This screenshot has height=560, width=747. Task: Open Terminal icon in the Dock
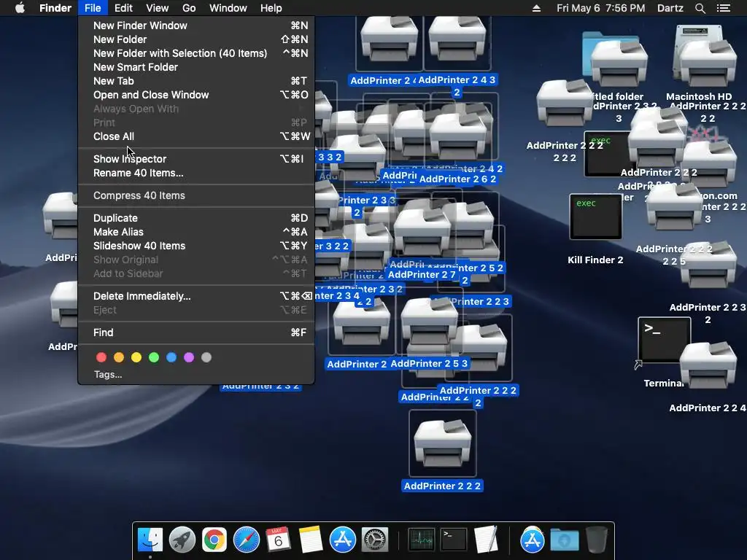(x=454, y=540)
